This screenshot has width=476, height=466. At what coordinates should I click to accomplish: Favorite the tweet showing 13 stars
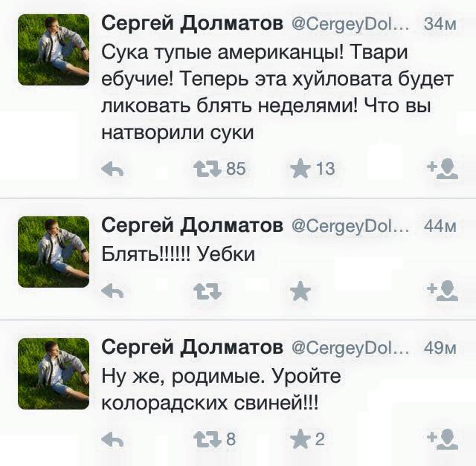coord(300,169)
